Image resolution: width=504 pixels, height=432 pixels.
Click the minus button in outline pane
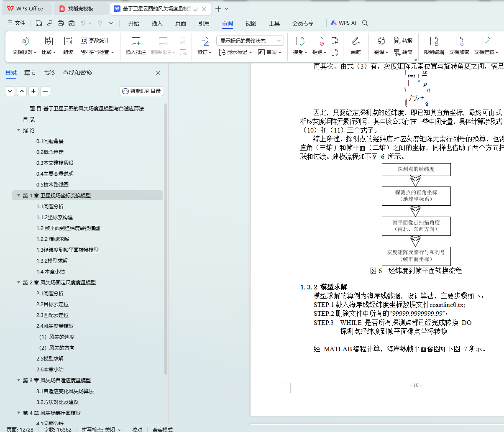[45, 91]
